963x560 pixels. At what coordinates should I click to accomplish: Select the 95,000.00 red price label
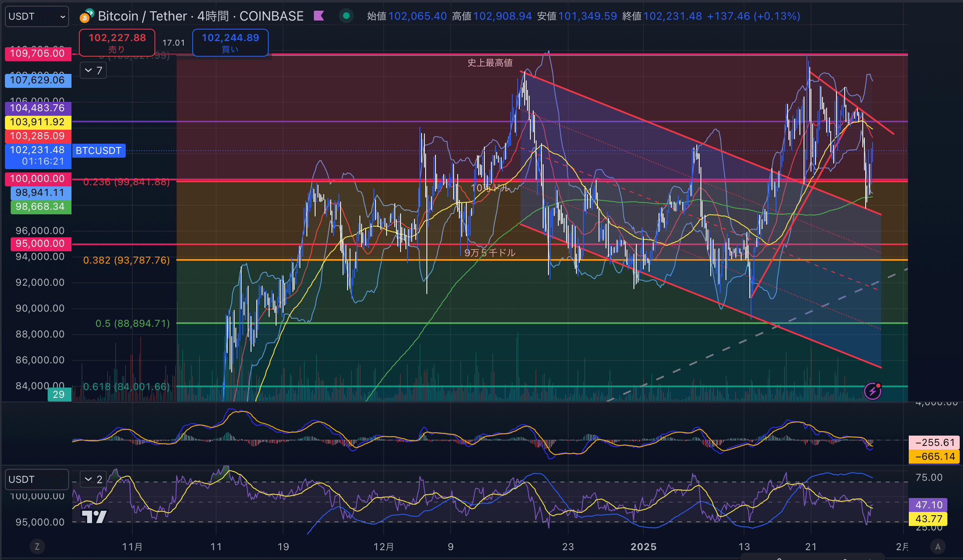pyautogui.click(x=41, y=244)
